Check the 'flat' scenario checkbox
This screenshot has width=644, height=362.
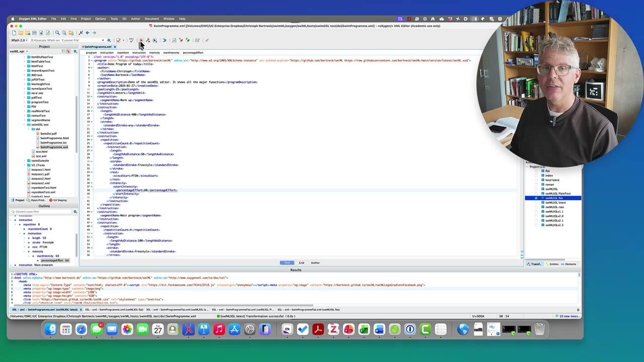(x=536, y=171)
